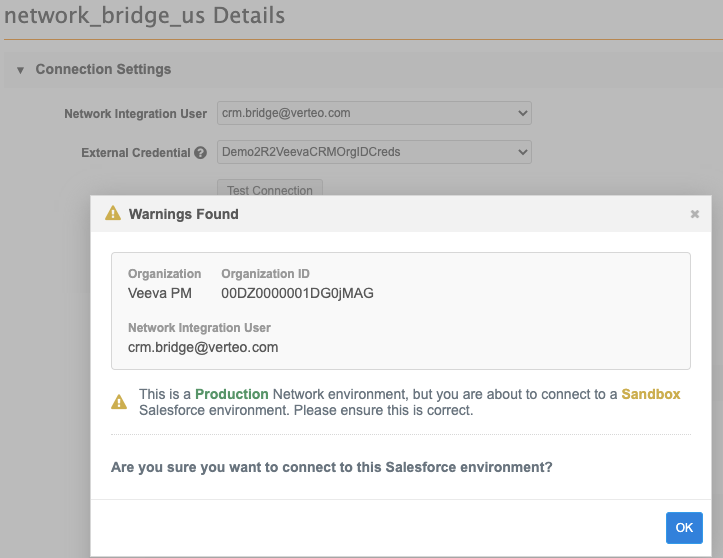723x558 pixels.
Task: Click the warning triangle next to Production message
Action: pos(119,402)
